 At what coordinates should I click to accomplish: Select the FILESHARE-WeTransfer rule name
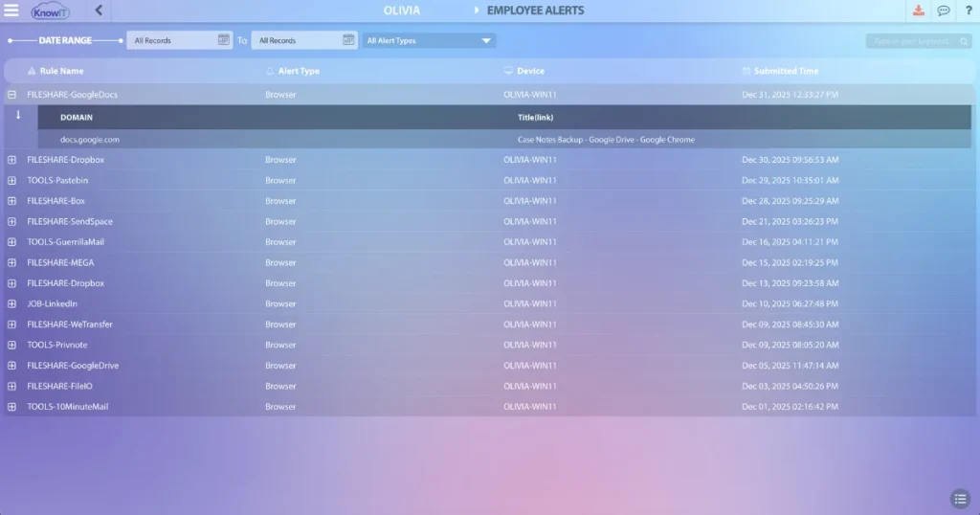69,325
